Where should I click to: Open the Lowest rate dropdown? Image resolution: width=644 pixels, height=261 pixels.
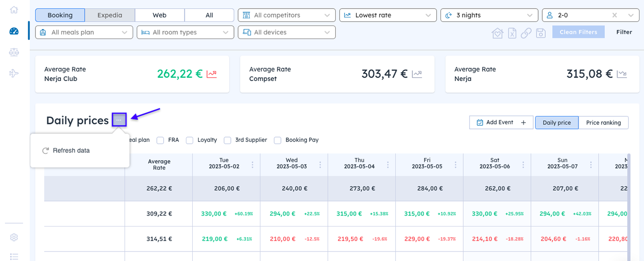[x=388, y=15]
